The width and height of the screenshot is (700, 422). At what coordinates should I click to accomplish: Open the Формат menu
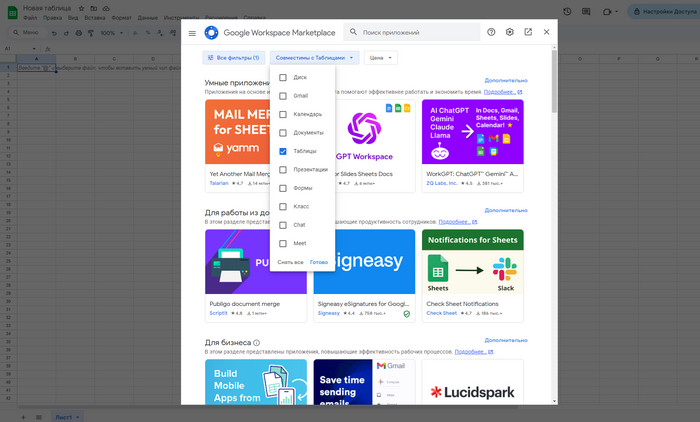coord(121,18)
